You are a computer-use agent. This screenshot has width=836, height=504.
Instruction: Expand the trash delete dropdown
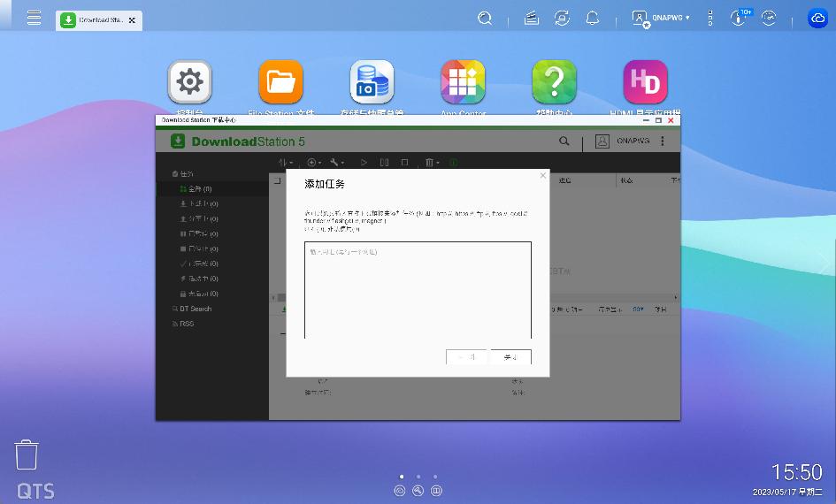click(x=432, y=163)
